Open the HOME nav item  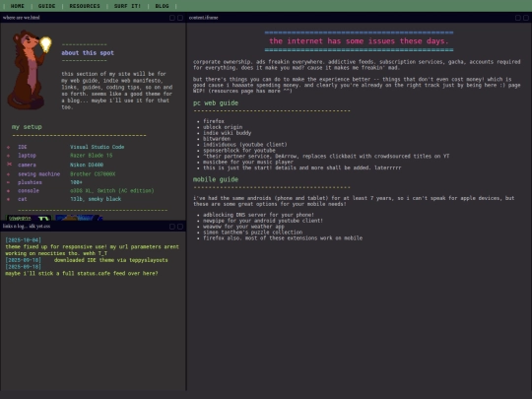point(18,6)
